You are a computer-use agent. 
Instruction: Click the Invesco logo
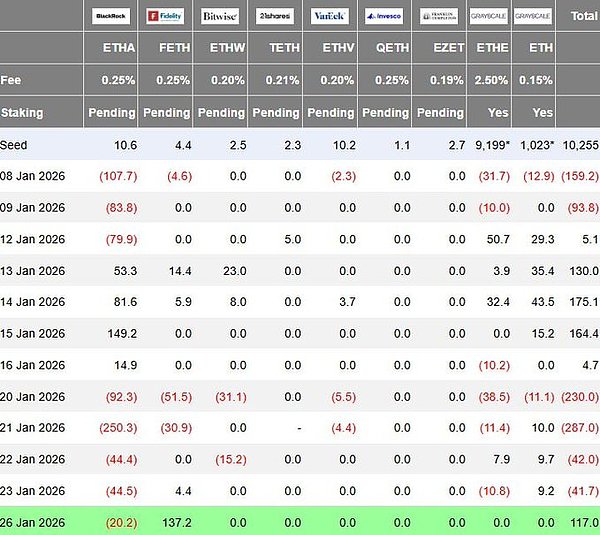(x=383, y=16)
